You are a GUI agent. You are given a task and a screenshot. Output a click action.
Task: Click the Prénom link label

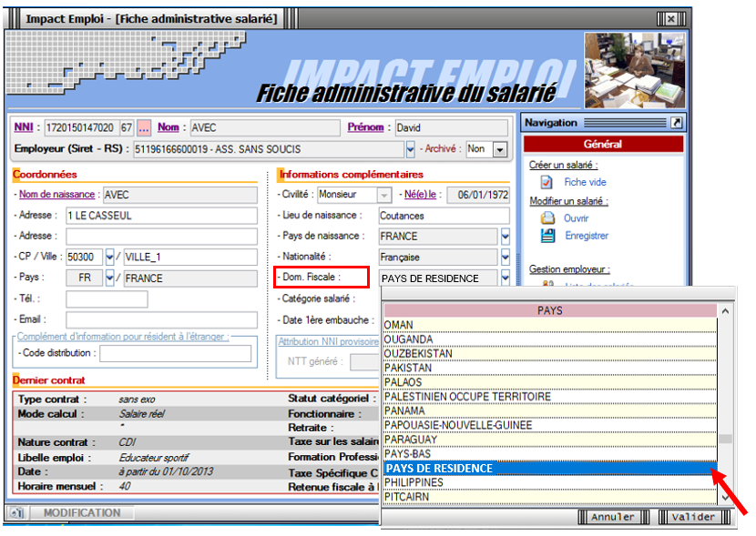[365, 127]
